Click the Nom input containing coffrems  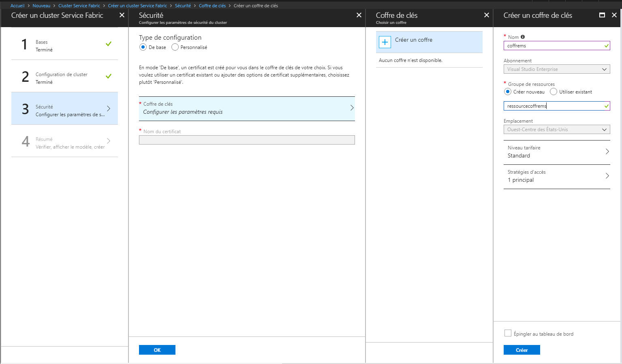click(x=557, y=46)
